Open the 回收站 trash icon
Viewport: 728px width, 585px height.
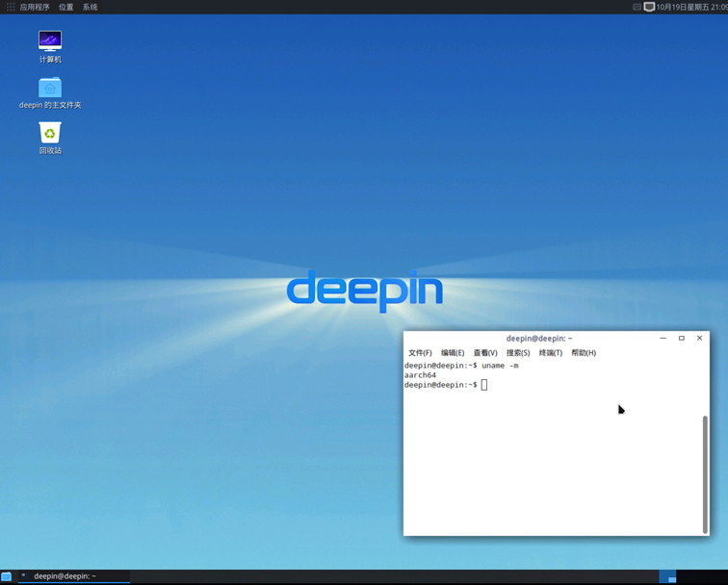(x=50, y=138)
